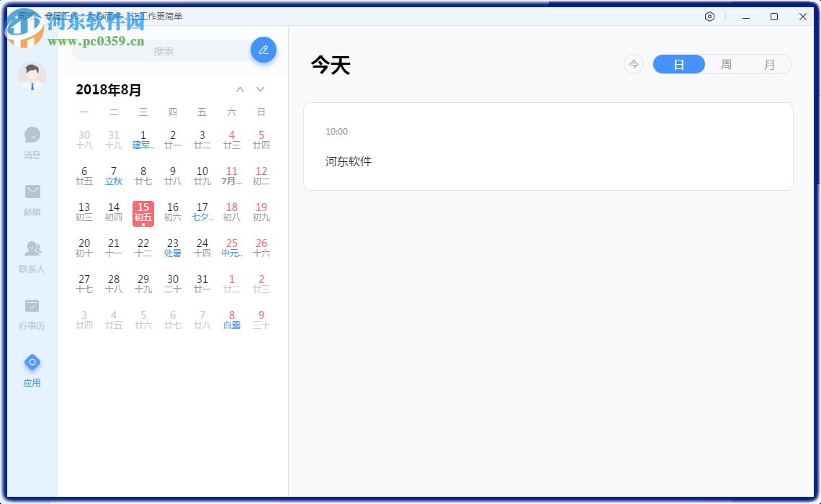
Task: Click the 今 today shortcut button
Action: tap(633, 64)
